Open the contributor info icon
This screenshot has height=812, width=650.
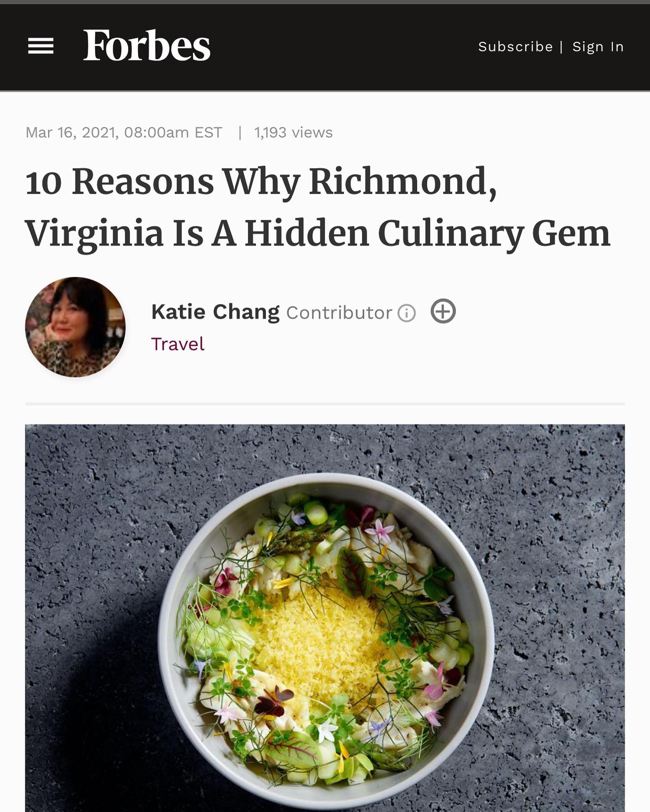pyautogui.click(x=406, y=313)
